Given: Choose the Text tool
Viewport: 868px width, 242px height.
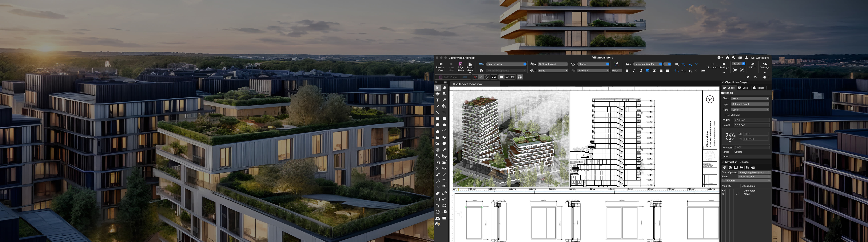Looking at the screenshot, I should click(x=438, y=100).
